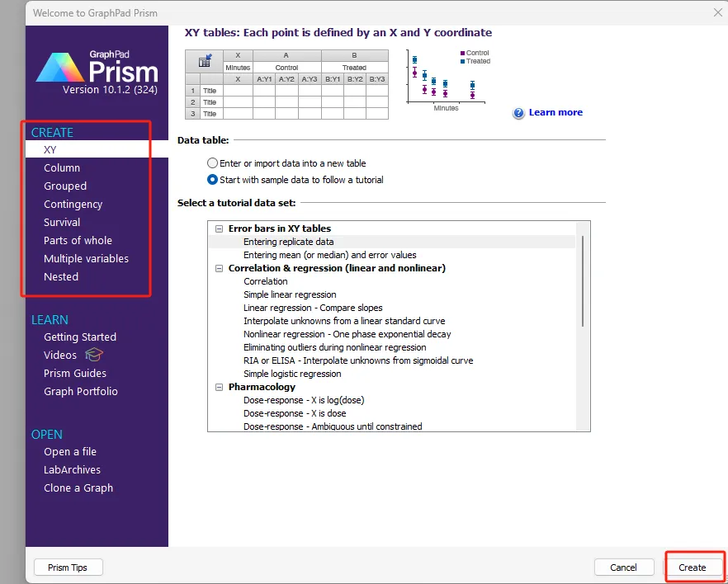Select Enter or import data into new table
The height and width of the screenshot is (584, 728).
point(213,163)
